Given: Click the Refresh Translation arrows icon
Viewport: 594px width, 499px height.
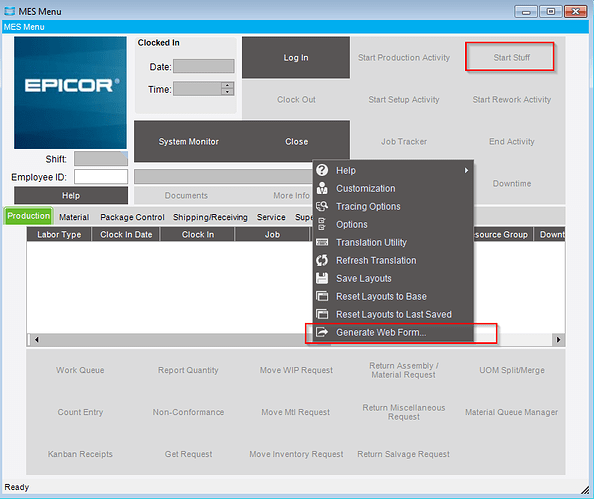Looking at the screenshot, I should click(x=322, y=260).
